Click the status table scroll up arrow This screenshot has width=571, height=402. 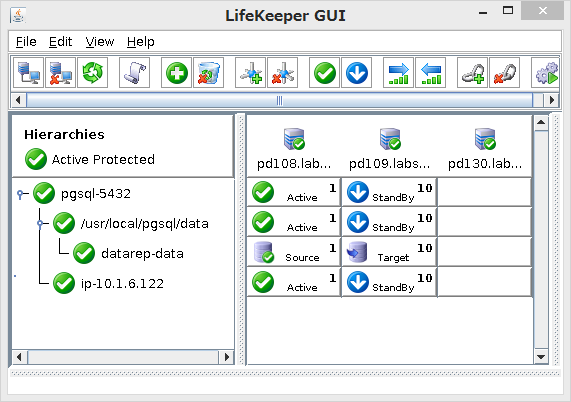coord(541,123)
